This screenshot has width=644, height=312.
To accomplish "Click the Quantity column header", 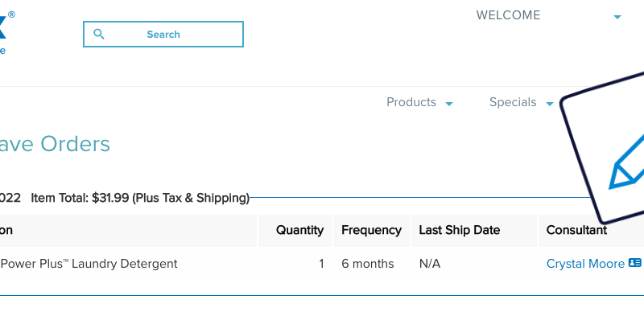I will point(299,230).
